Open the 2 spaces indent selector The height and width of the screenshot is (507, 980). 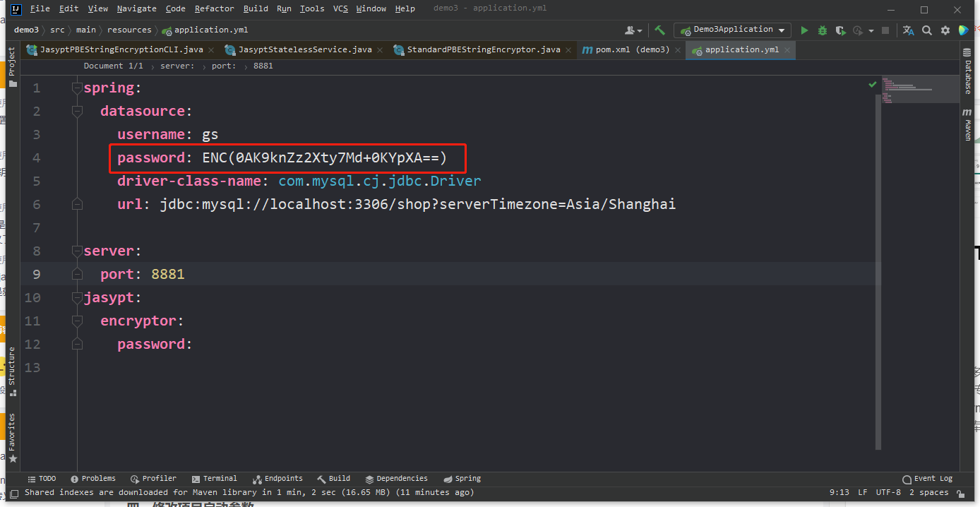coord(929,493)
